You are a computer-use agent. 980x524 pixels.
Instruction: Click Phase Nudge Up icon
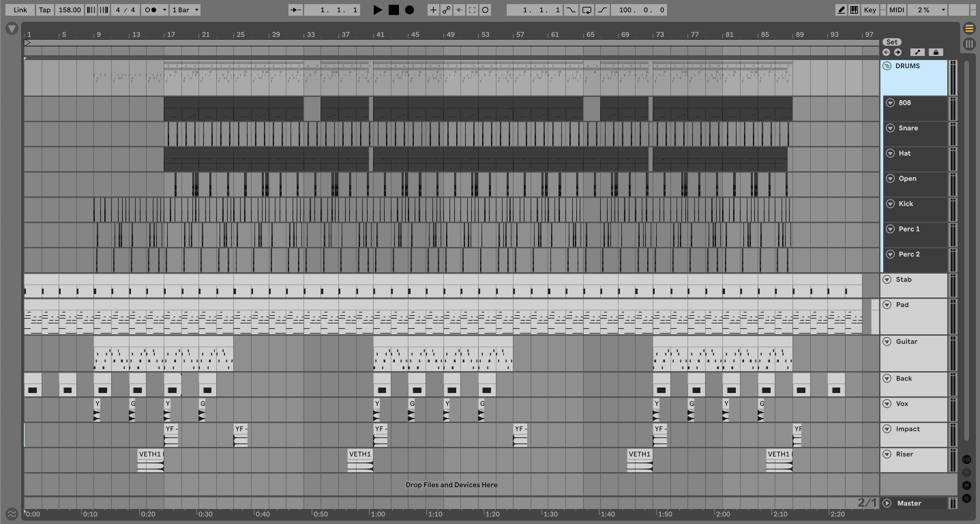coord(104,10)
